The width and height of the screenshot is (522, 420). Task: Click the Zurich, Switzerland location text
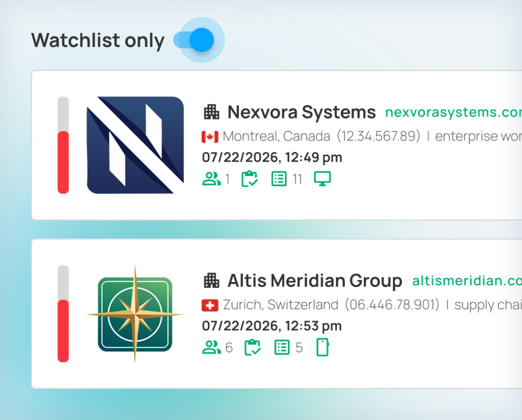click(x=281, y=305)
